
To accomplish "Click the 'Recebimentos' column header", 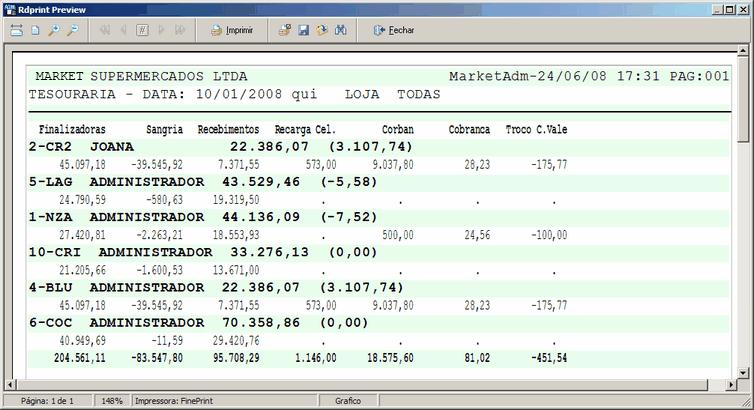I will 228,130.
